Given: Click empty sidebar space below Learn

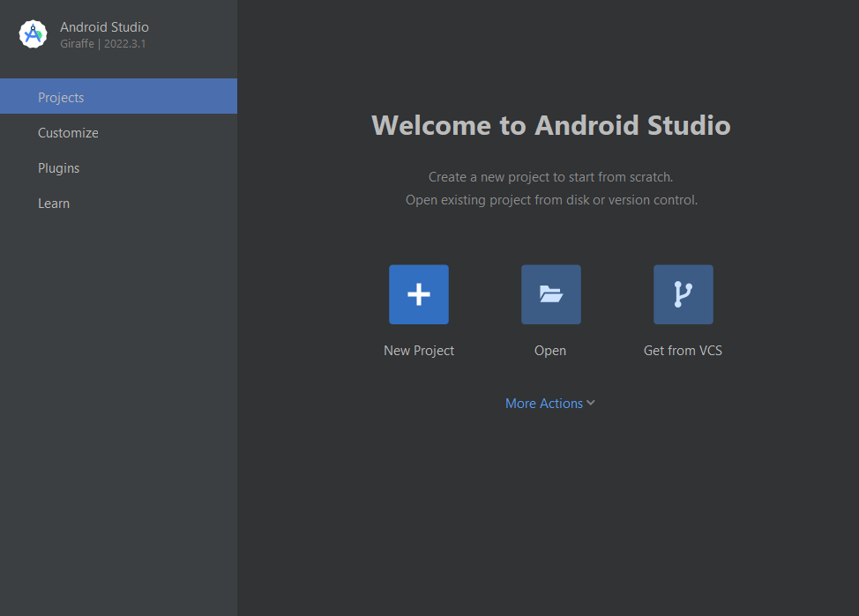Looking at the screenshot, I should tap(118, 397).
